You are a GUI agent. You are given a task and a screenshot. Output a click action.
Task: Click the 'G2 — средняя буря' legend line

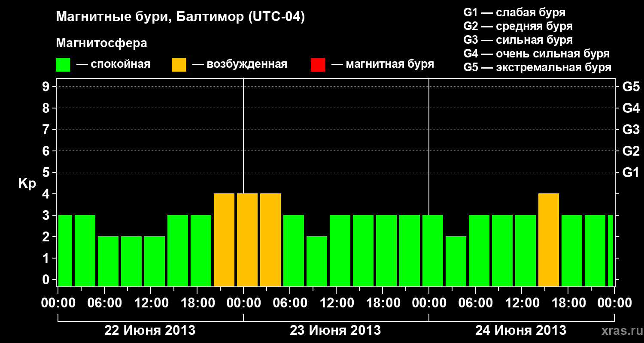tap(518, 26)
